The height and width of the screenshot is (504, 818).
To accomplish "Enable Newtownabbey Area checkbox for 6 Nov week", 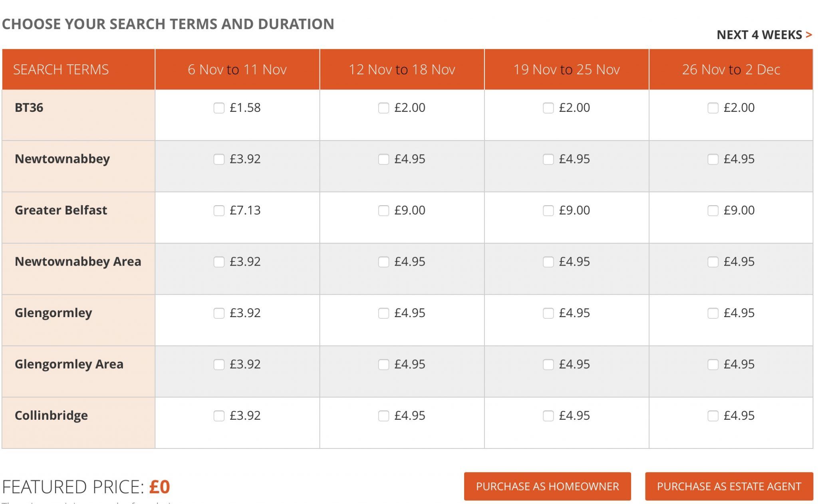I will (x=219, y=262).
